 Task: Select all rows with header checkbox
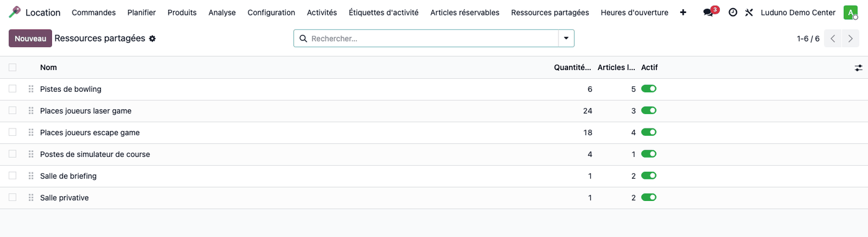pyautogui.click(x=12, y=68)
